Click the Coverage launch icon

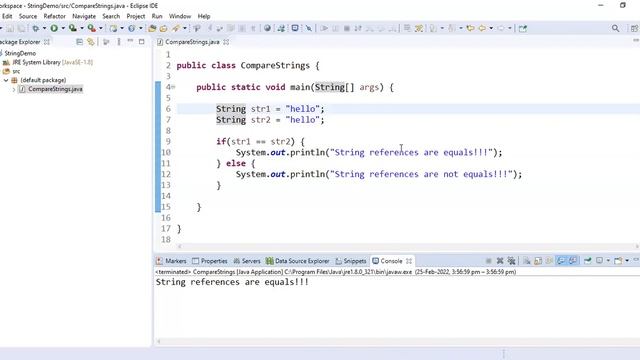[x=73, y=28]
